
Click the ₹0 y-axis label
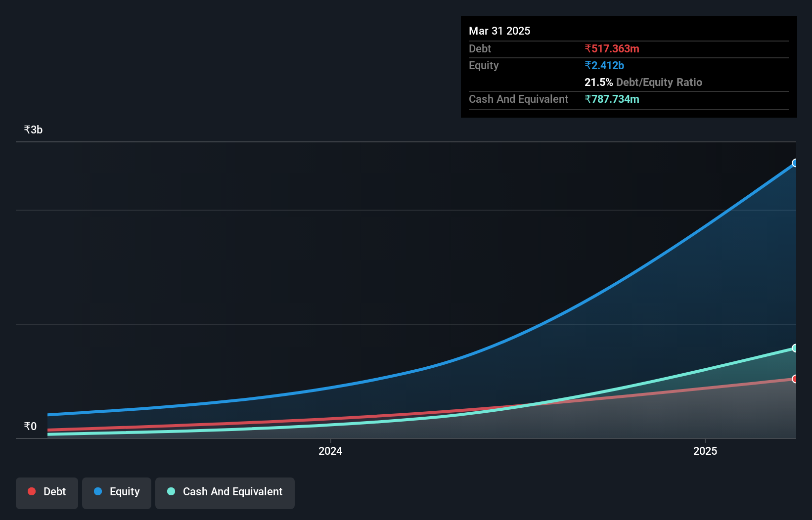pyautogui.click(x=30, y=426)
